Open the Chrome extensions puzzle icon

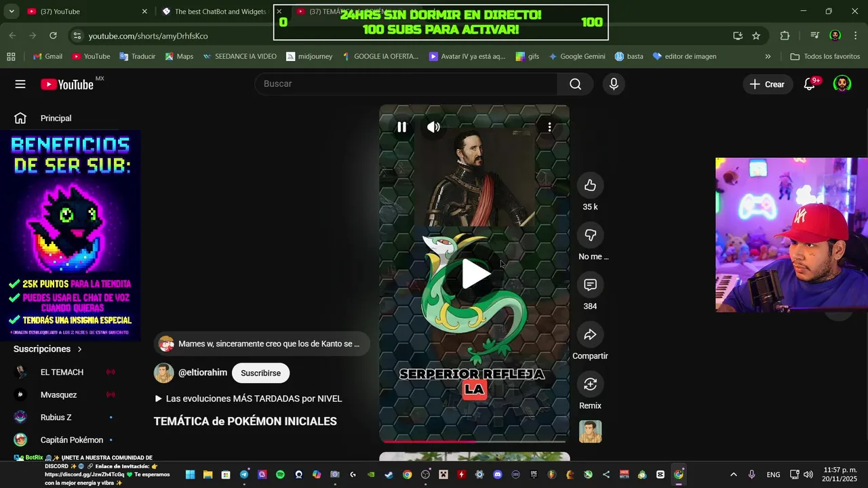pos(785,36)
